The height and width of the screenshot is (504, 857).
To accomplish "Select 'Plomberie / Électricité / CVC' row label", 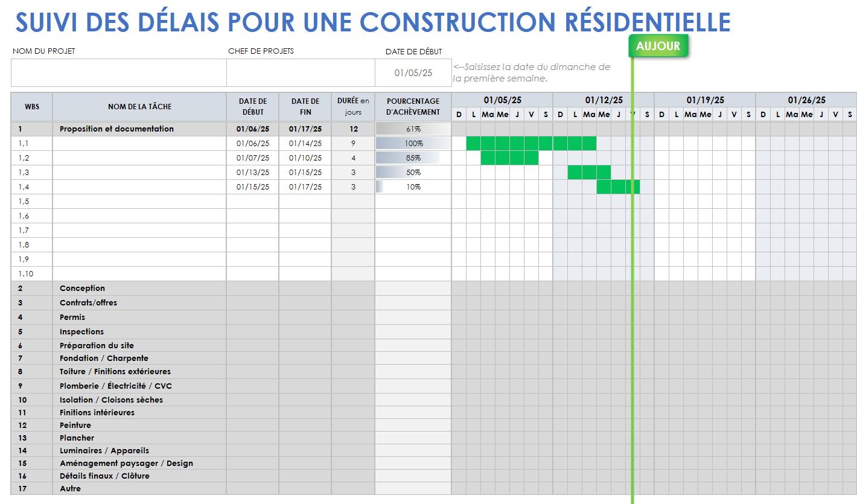I will click(x=116, y=386).
